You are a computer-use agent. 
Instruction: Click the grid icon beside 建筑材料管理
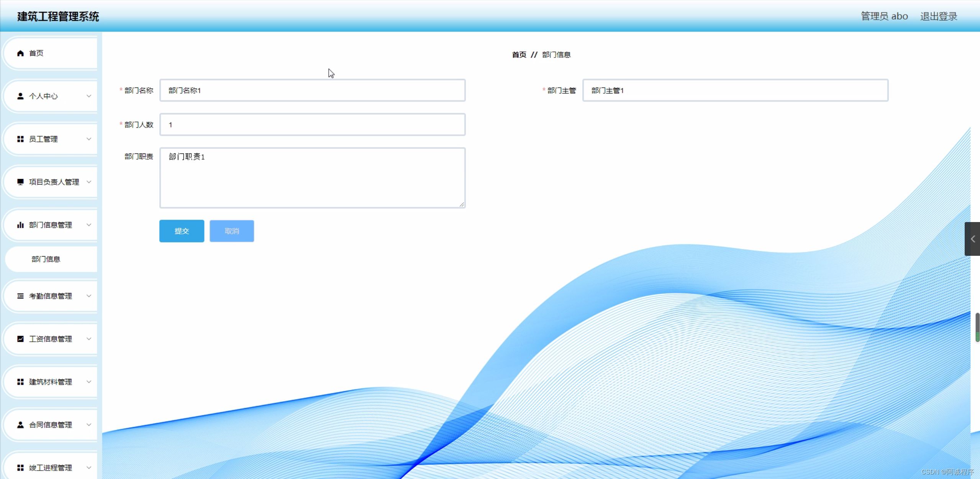20,382
